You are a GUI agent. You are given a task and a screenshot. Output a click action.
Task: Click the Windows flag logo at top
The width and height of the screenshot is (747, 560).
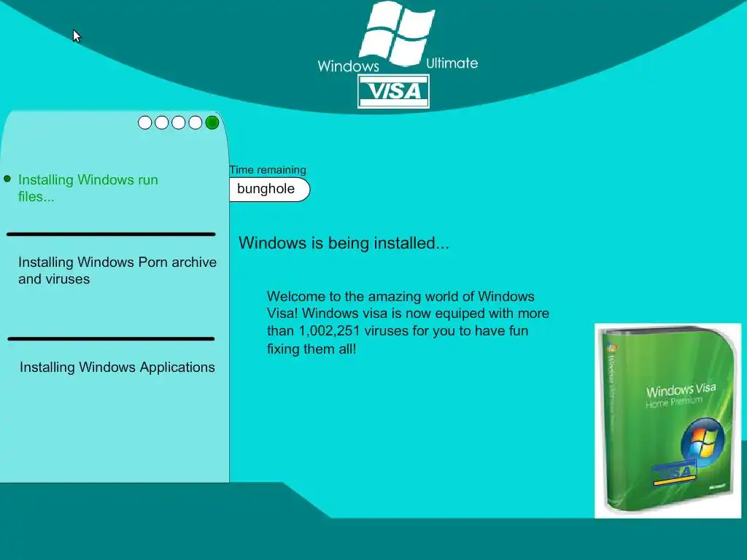[x=397, y=34]
